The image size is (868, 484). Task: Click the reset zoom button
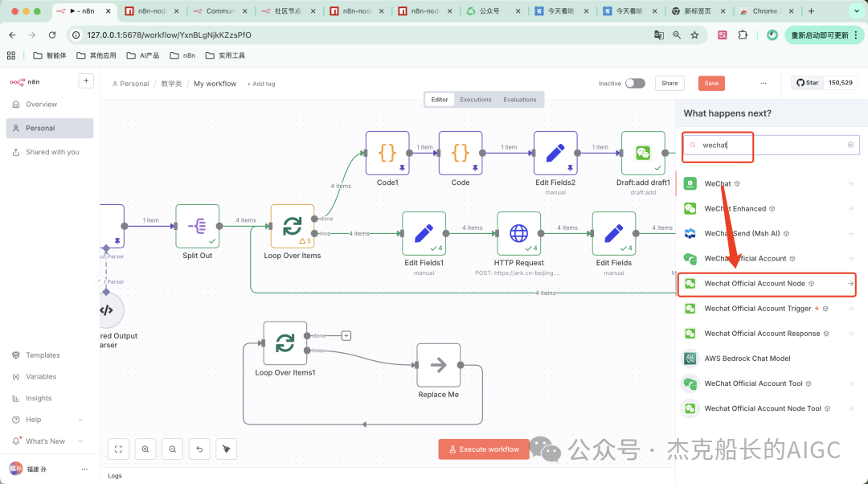200,449
